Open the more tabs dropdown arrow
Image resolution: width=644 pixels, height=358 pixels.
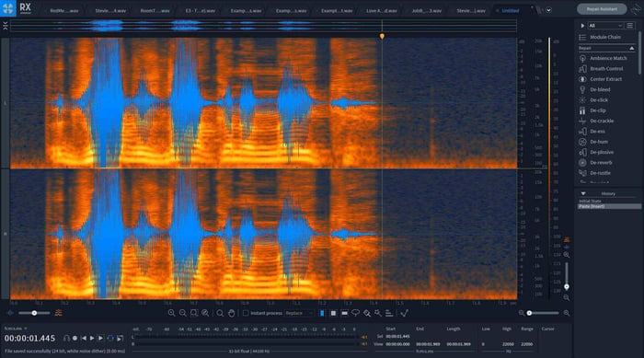point(548,10)
